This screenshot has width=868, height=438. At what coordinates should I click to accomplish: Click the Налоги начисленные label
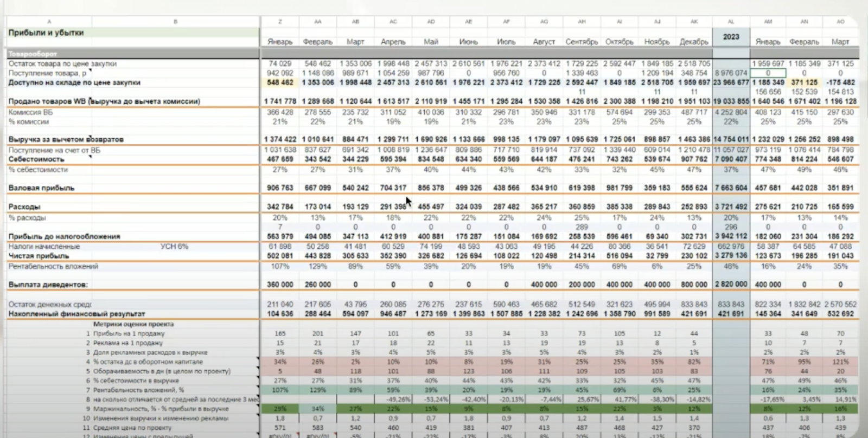click(44, 247)
